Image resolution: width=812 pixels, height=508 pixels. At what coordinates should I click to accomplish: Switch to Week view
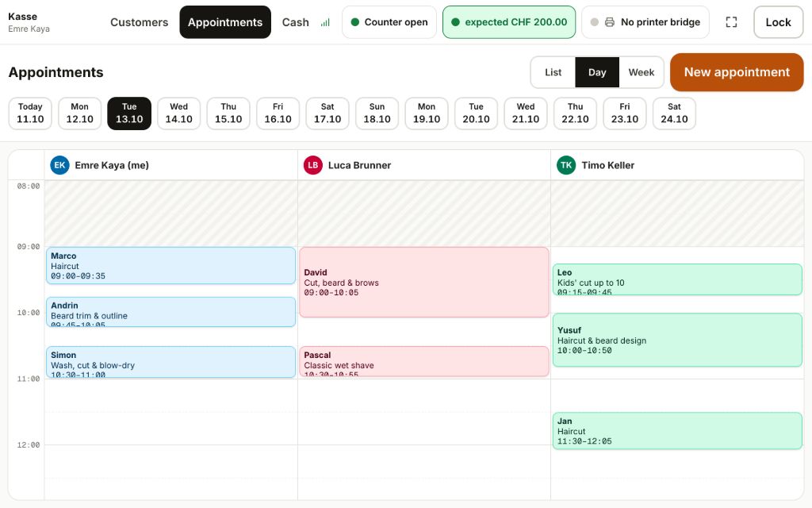642,72
